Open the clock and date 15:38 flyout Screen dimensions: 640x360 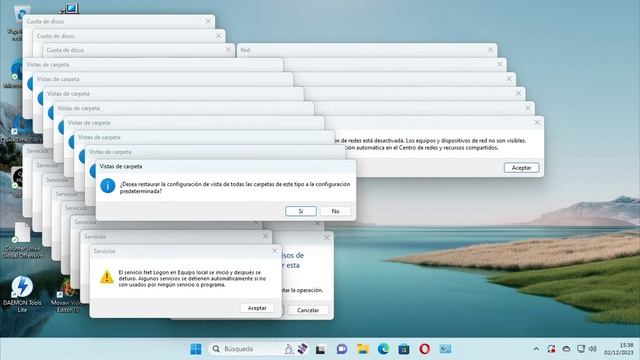[619, 349]
